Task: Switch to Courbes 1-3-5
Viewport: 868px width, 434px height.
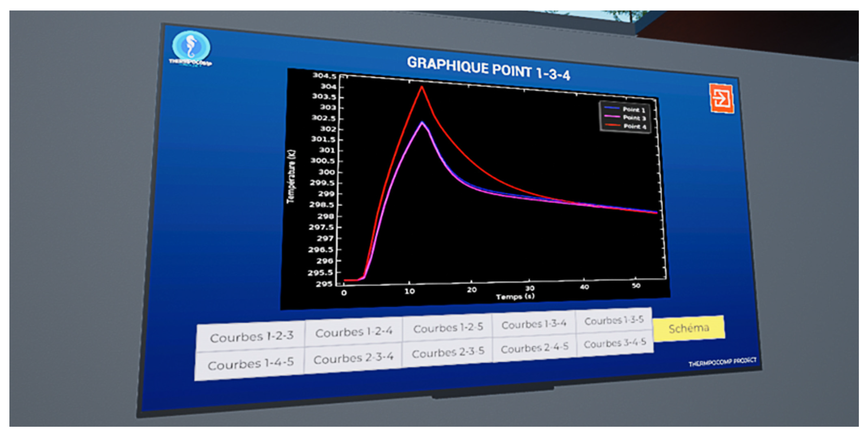Action: pyautogui.click(x=614, y=320)
